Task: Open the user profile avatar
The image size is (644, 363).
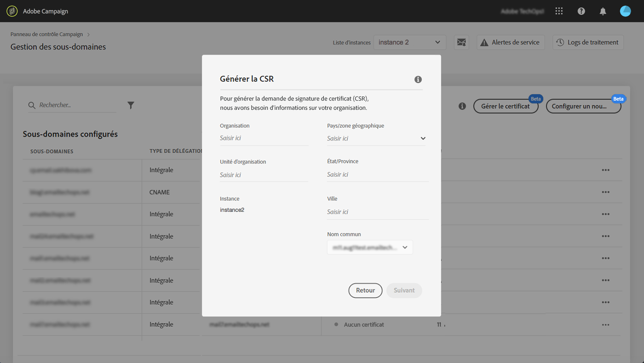Action: coord(625,11)
